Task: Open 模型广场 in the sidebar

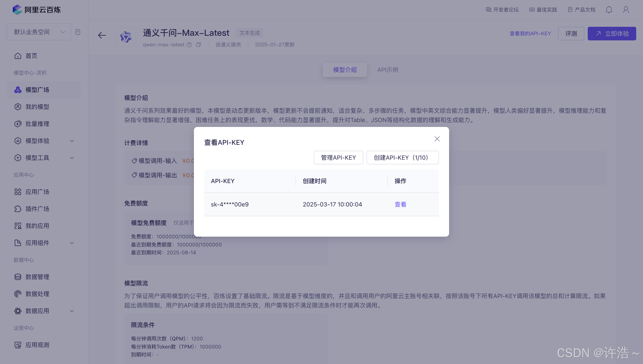Action: pos(37,90)
